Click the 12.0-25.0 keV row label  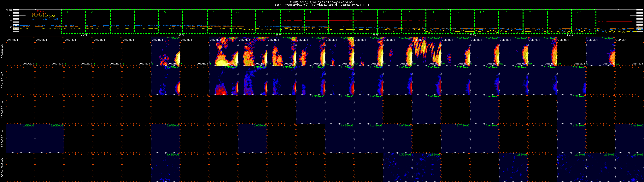point(2,109)
